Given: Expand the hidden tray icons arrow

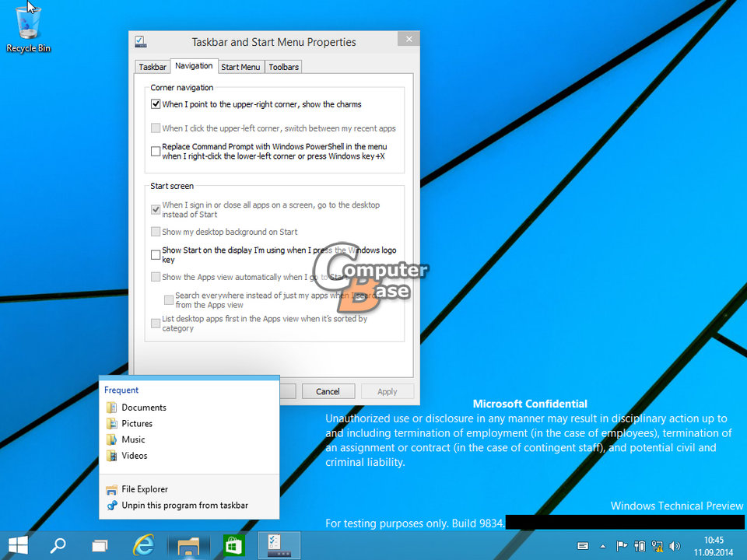Looking at the screenshot, I should 603,546.
